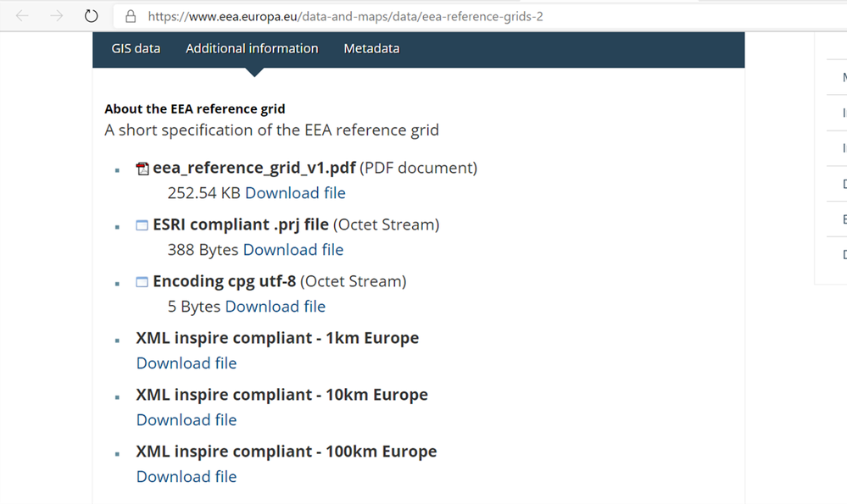This screenshot has width=847, height=504.
Task: Download the ESRI compliant .prj file
Action: 293,250
